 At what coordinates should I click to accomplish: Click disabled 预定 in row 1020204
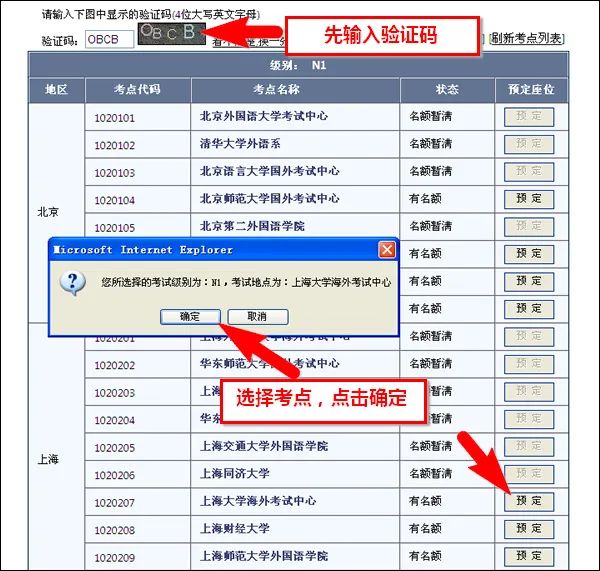529,419
